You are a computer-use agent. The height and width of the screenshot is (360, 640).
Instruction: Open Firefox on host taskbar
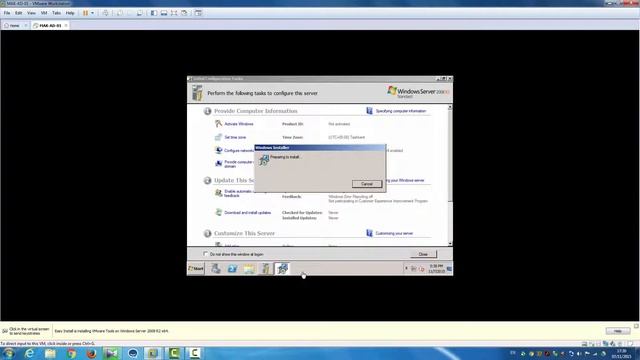(91, 353)
